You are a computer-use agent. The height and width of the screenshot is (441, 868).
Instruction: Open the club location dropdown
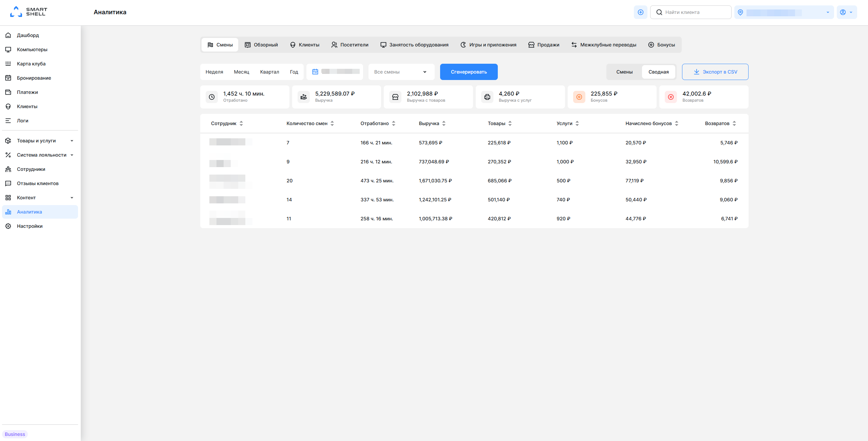[x=784, y=12]
